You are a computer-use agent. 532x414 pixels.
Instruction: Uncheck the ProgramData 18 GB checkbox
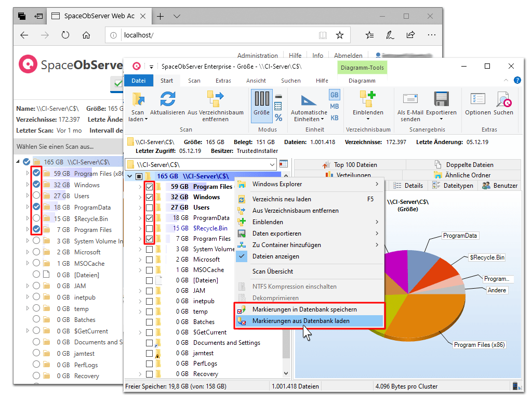(x=149, y=218)
